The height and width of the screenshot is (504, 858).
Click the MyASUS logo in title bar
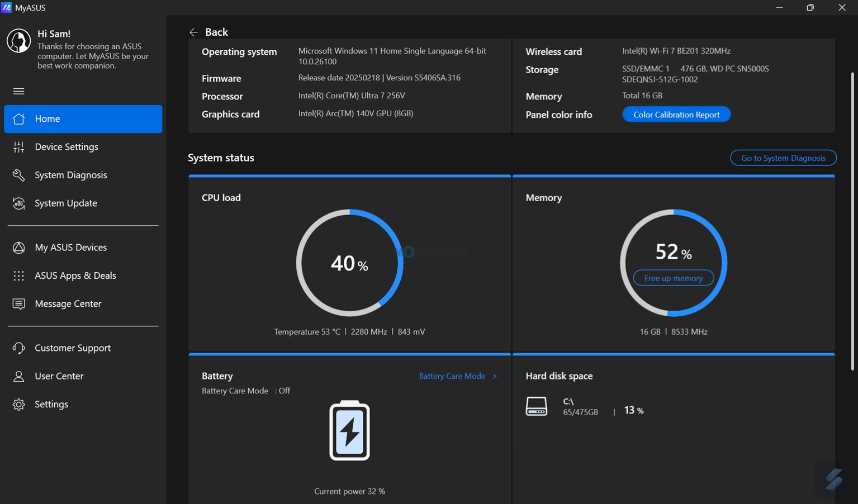(x=6, y=7)
